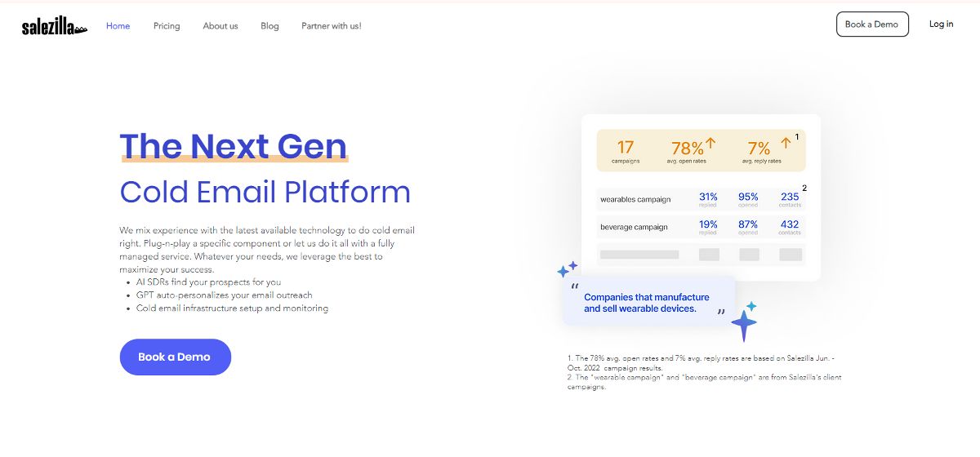Viewport: 980px width, 457px height.
Task: Click the outlined Book a Demo header button
Action: (x=871, y=24)
